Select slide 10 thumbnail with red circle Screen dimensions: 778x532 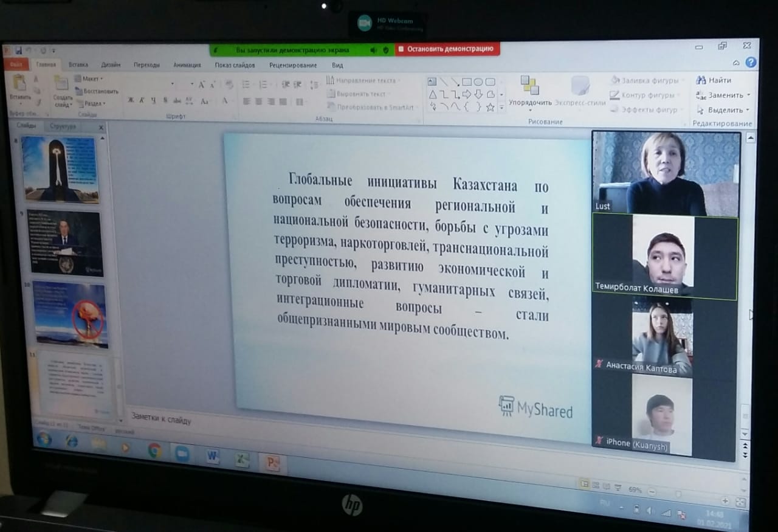click(x=71, y=314)
